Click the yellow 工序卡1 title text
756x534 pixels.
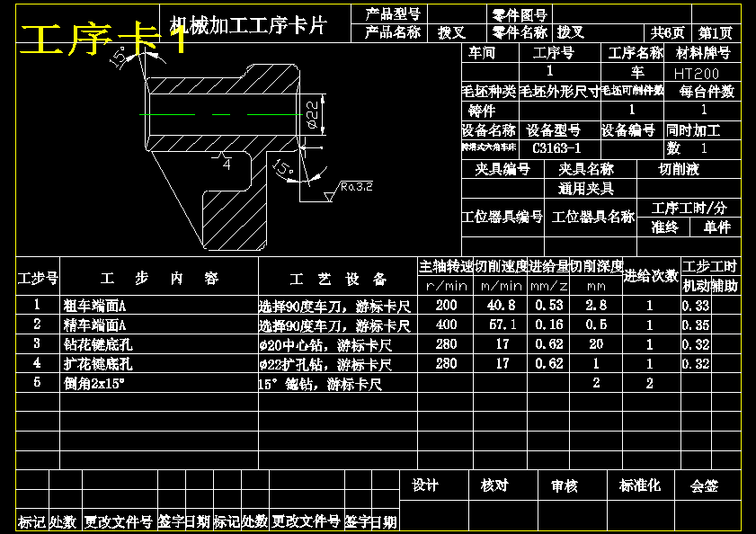pyautogui.click(x=104, y=39)
